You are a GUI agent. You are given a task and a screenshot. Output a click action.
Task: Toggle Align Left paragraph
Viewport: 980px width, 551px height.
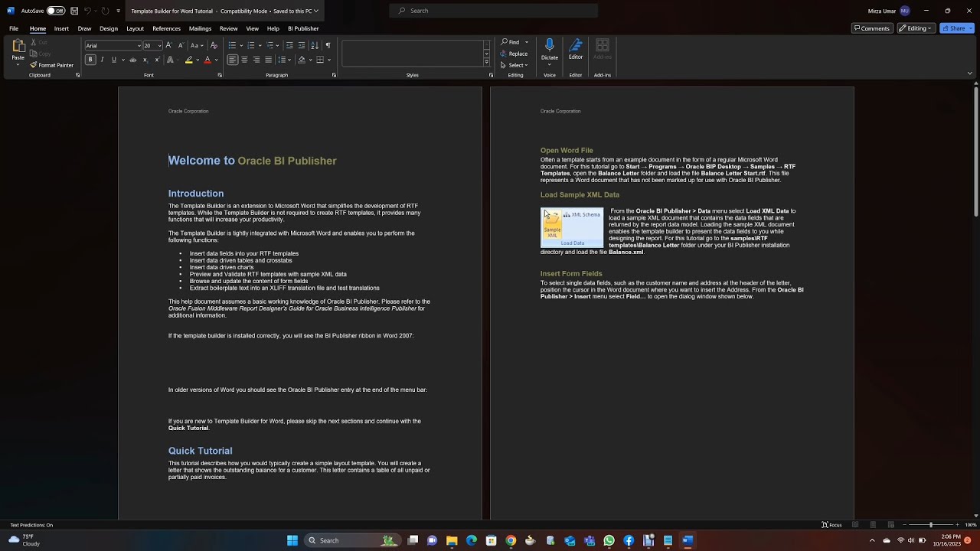coord(232,60)
